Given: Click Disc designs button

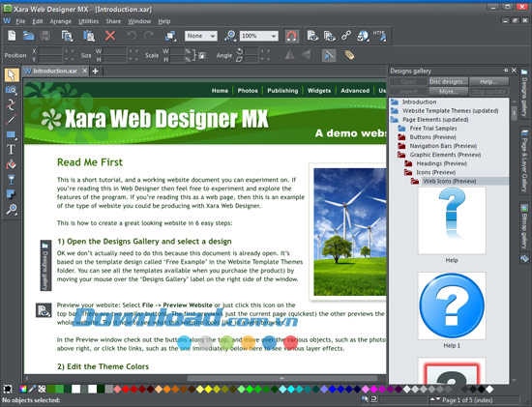Looking at the screenshot, I should [449, 82].
